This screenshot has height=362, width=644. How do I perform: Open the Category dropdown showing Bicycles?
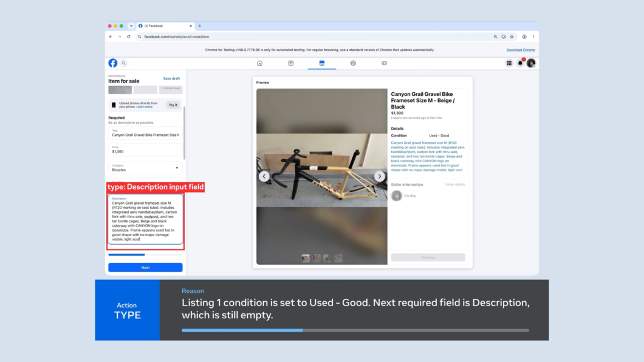coord(145,168)
